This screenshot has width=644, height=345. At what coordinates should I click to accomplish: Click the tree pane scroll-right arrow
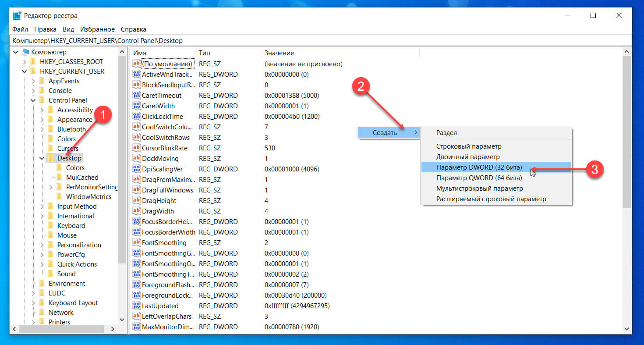pos(112,329)
